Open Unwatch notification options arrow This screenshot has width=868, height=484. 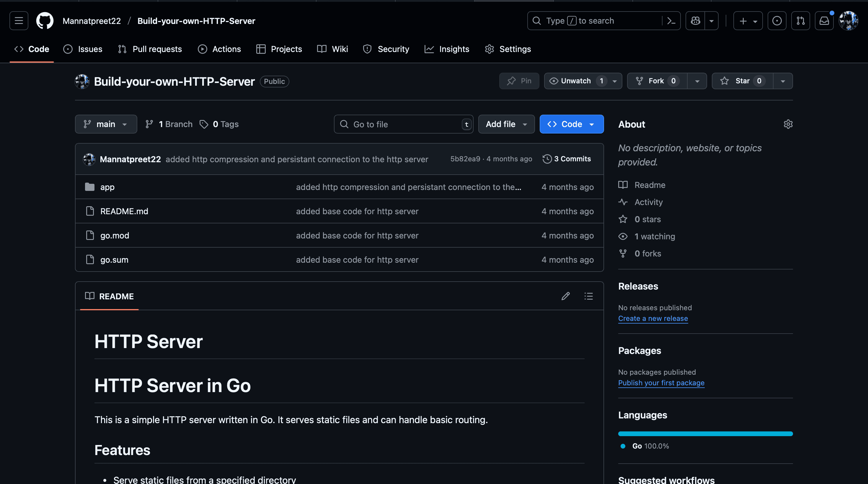point(615,81)
